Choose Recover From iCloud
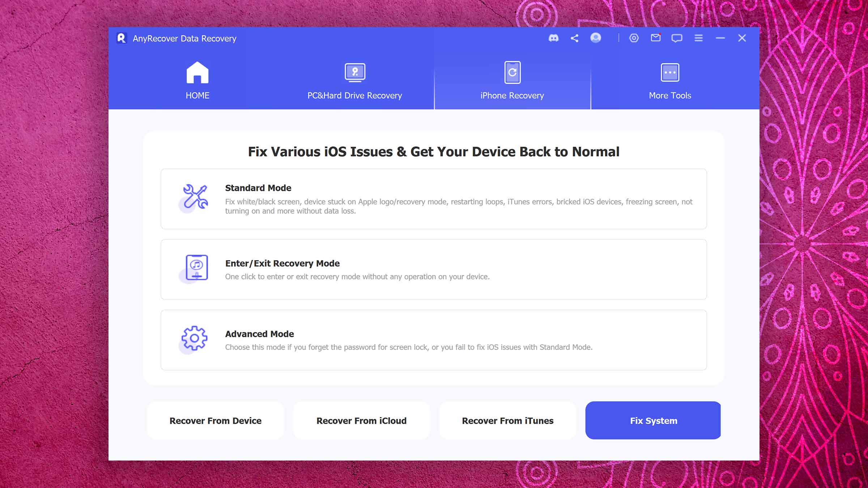Image resolution: width=868 pixels, height=488 pixels. click(362, 420)
